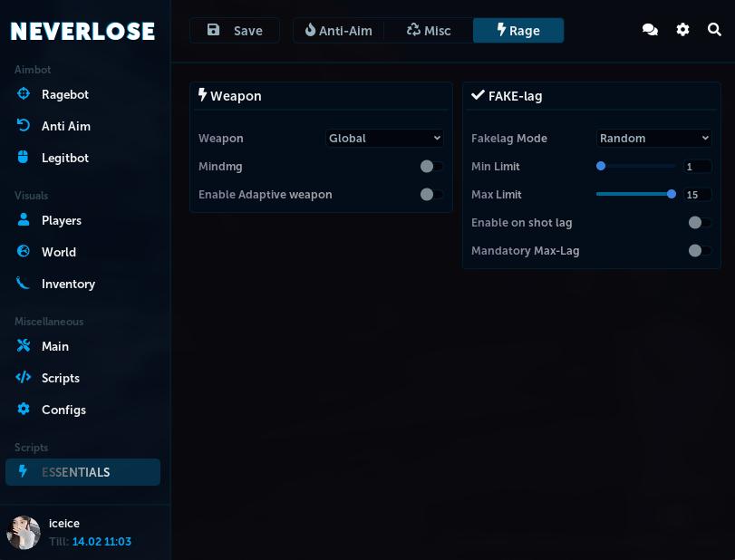Switch to the Misc tab
This screenshot has height=560, width=735.
[429, 30]
